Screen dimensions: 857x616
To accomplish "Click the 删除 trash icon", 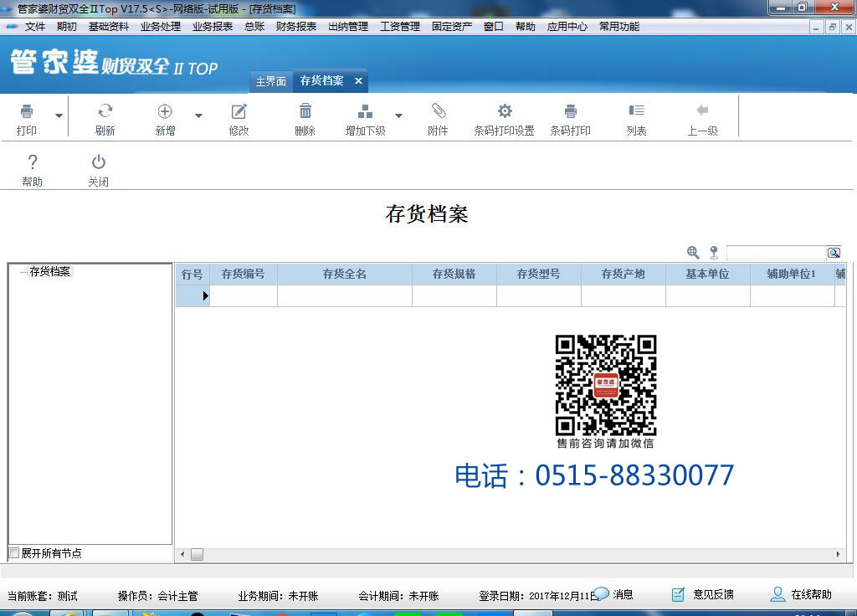I will coord(305,111).
